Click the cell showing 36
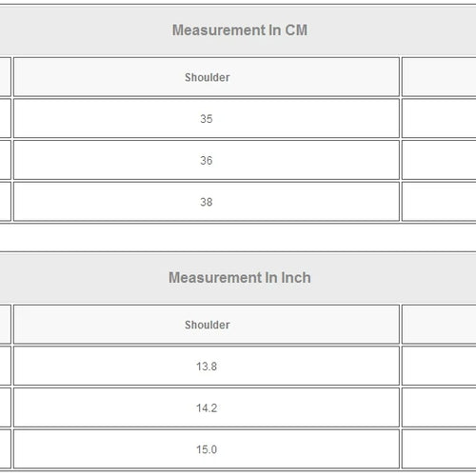 [207, 160]
